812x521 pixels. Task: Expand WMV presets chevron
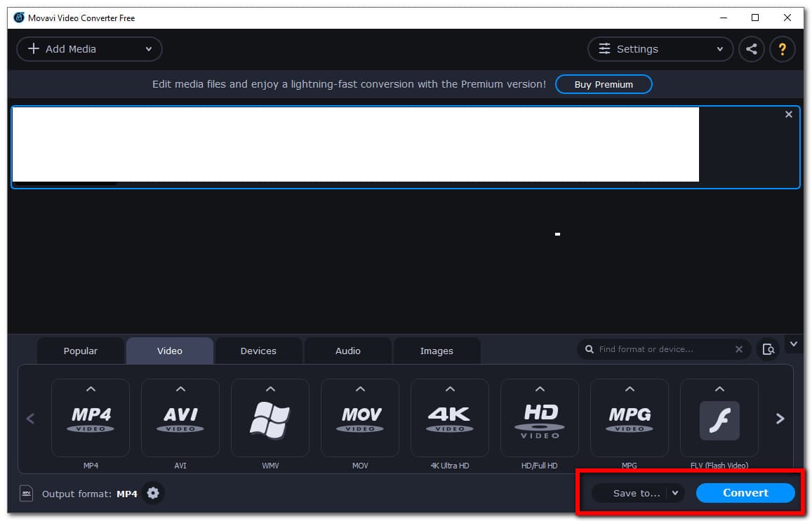270,389
